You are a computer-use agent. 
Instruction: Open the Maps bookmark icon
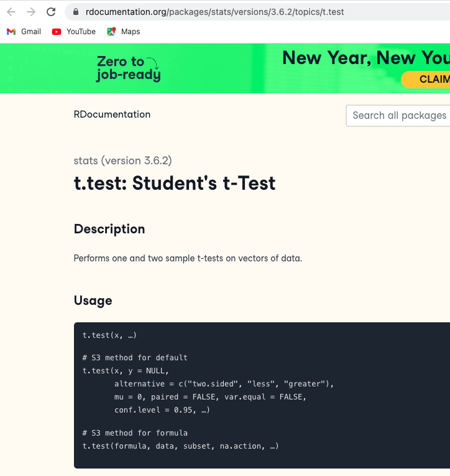pos(111,32)
